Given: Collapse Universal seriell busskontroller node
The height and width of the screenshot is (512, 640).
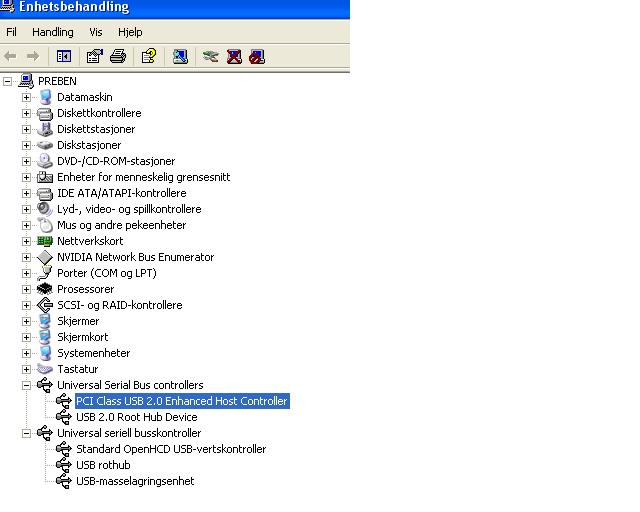Looking at the screenshot, I should (27, 433).
